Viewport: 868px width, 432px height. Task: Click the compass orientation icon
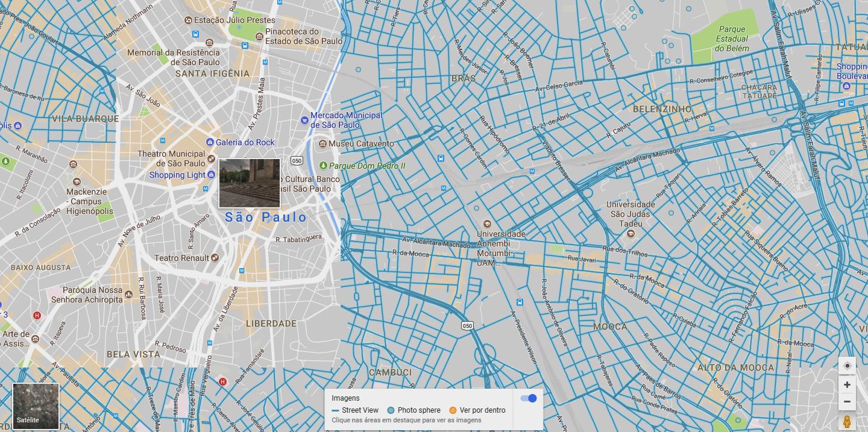[x=847, y=365]
